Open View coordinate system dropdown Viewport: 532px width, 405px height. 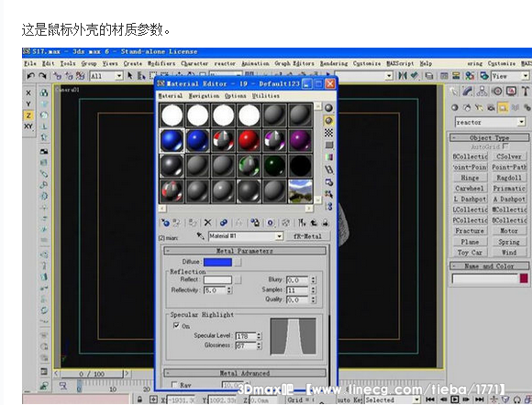click(525, 76)
